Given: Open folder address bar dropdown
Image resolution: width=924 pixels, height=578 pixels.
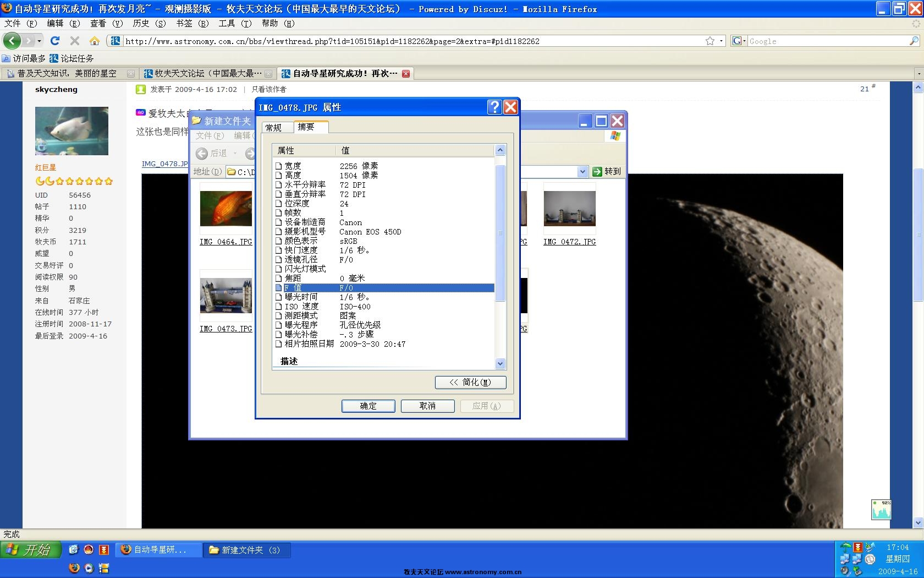Looking at the screenshot, I should [x=582, y=172].
